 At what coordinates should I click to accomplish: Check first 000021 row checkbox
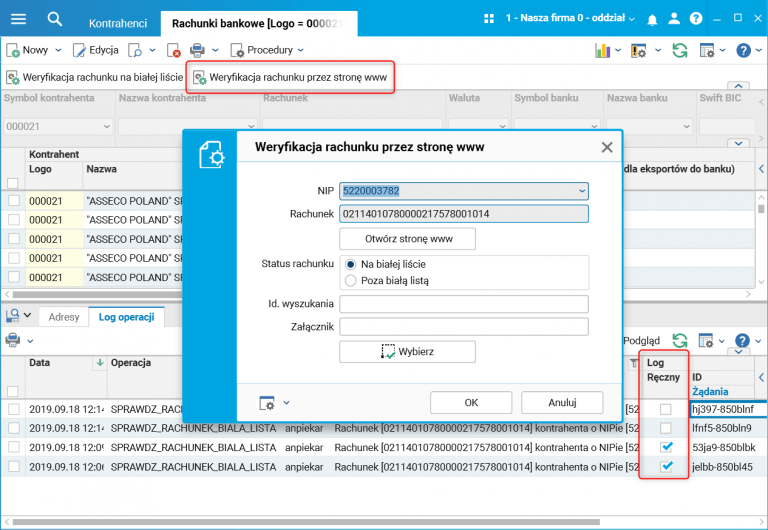(x=14, y=200)
